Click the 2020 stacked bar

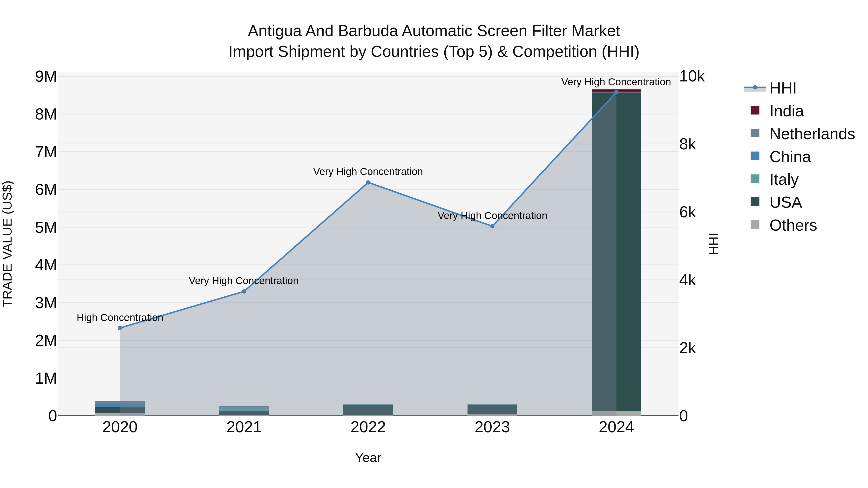(120, 408)
